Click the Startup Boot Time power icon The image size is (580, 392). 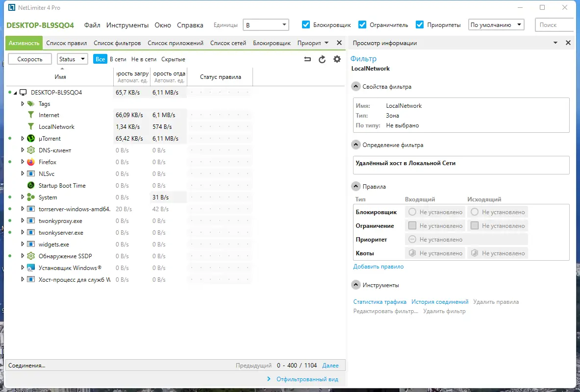pos(31,186)
